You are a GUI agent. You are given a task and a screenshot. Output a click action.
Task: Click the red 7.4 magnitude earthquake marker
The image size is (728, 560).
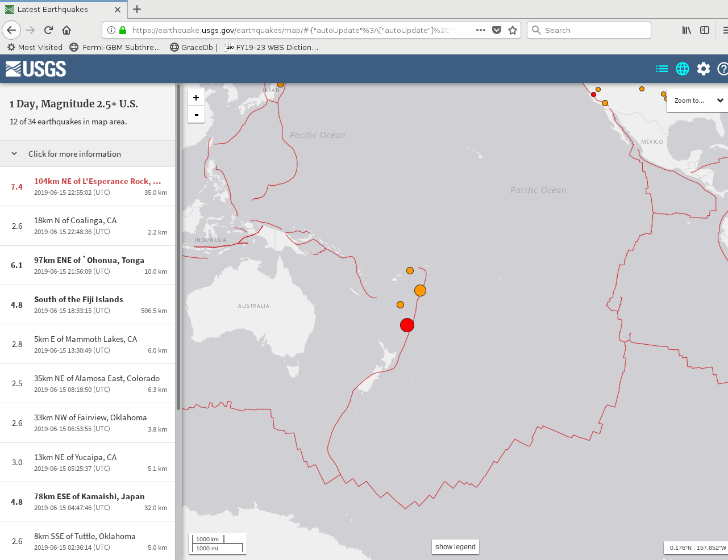click(x=407, y=325)
